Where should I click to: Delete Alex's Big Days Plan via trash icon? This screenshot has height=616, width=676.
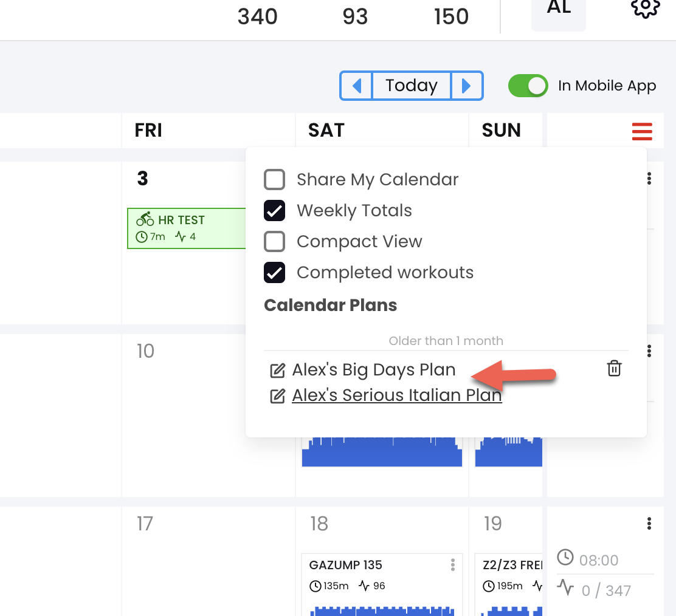[x=614, y=368]
